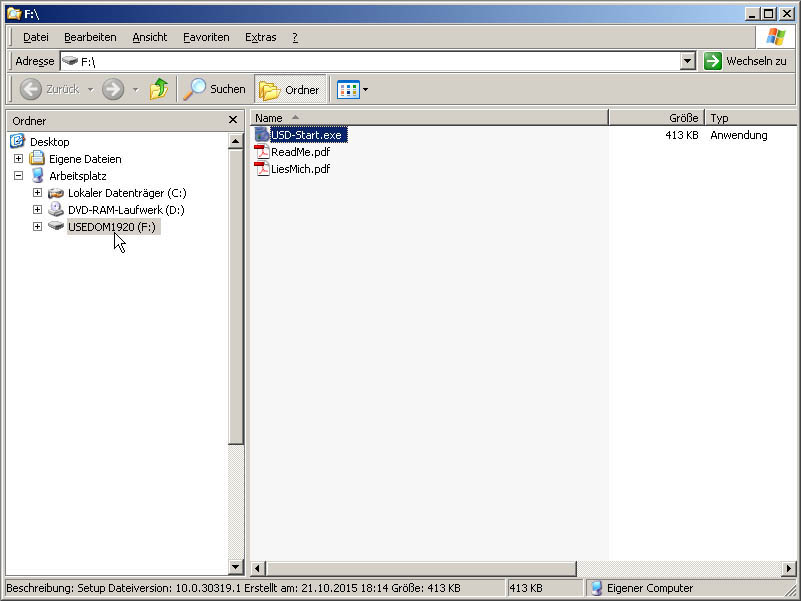Expand the Eigene Dateien tree node

18,158
